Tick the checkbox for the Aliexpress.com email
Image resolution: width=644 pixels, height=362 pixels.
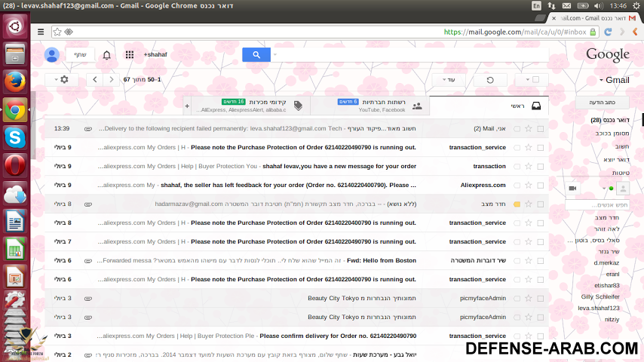[540, 185]
